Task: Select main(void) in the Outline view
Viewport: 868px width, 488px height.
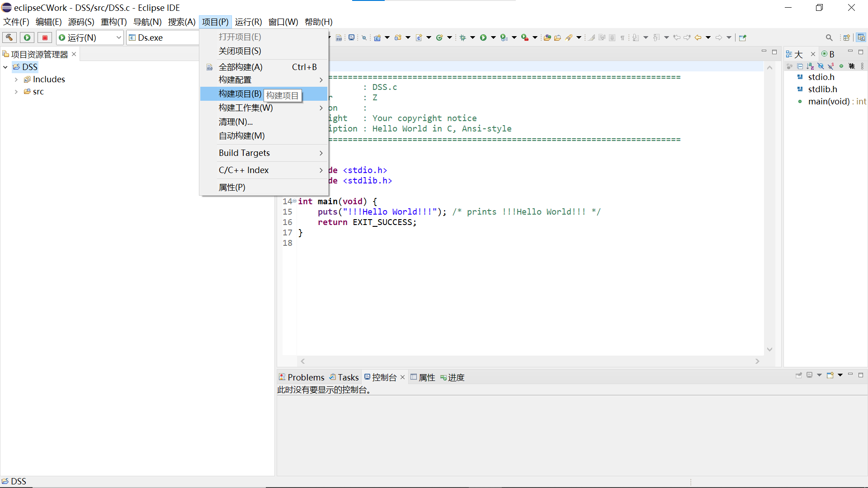Action: 831,102
